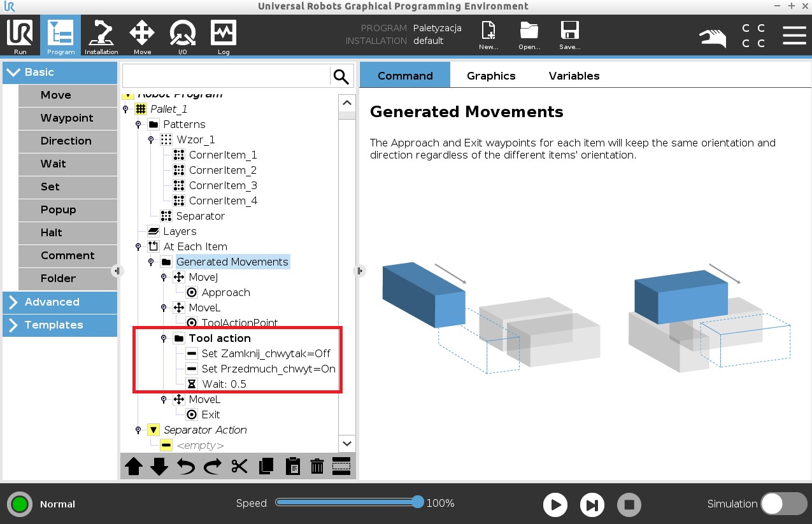Insert a Direction command

(x=68, y=141)
